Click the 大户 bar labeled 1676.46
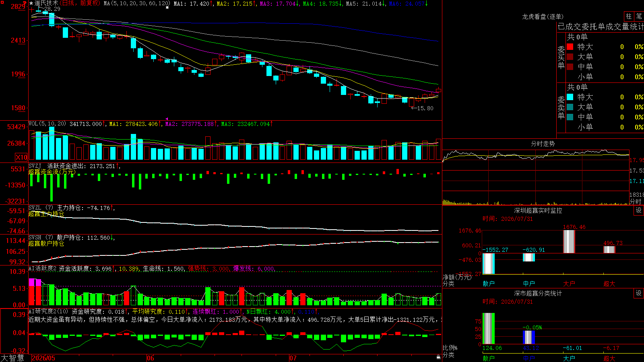The width and height of the screenshot is (644, 362). (x=569, y=241)
